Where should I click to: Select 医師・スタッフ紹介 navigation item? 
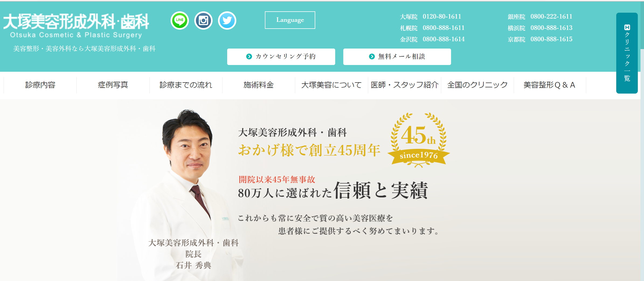click(404, 85)
